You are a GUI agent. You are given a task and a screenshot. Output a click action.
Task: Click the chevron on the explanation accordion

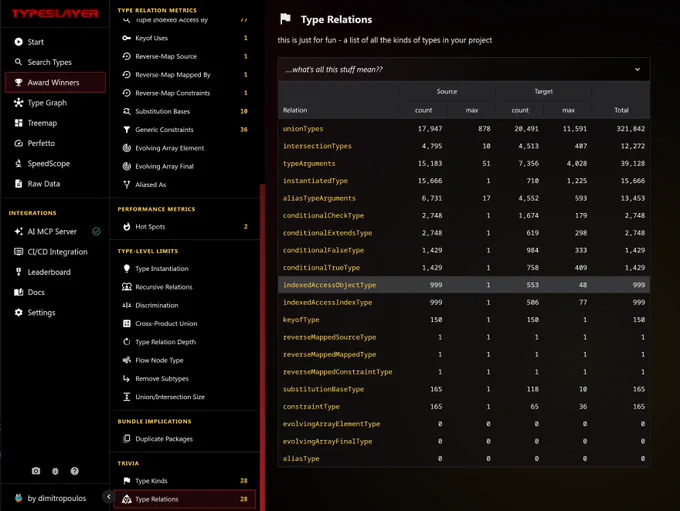point(637,69)
